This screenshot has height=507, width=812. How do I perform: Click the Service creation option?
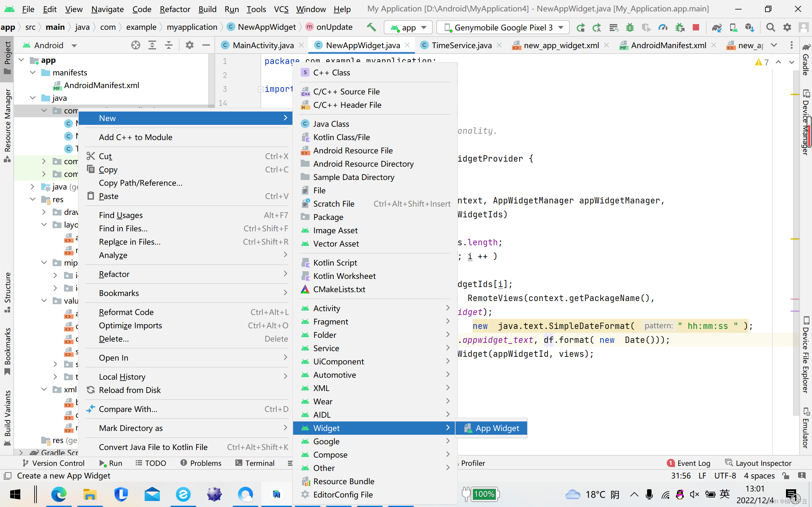[326, 348]
